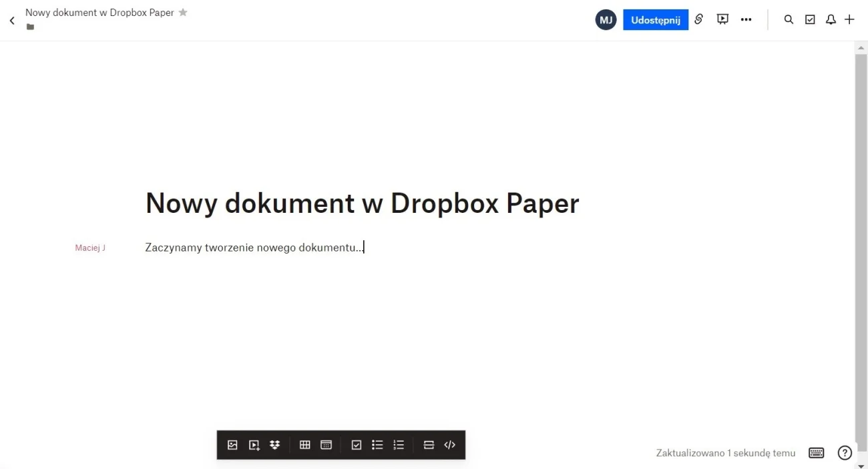
Task: Star the document as favorite
Action: (x=183, y=13)
